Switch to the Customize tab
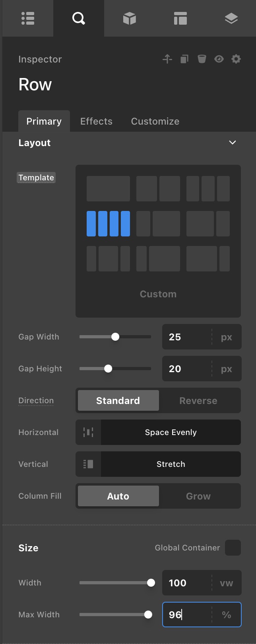Viewport: 256px width, 644px height. tap(155, 121)
